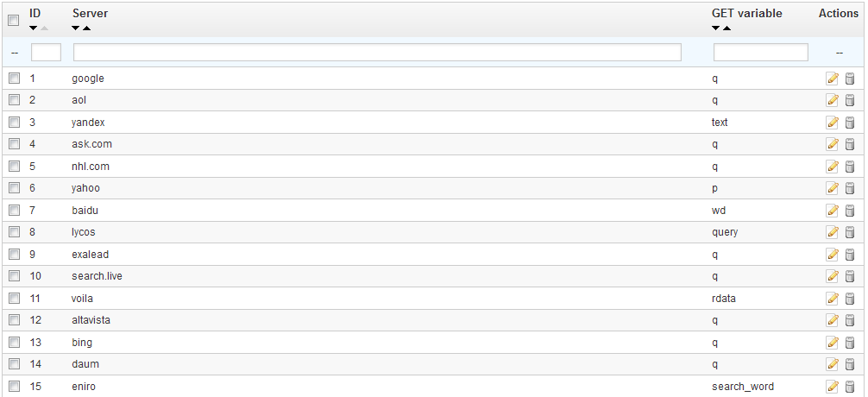
Task: Remove the bing entry via trash icon
Action: tap(850, 343)
